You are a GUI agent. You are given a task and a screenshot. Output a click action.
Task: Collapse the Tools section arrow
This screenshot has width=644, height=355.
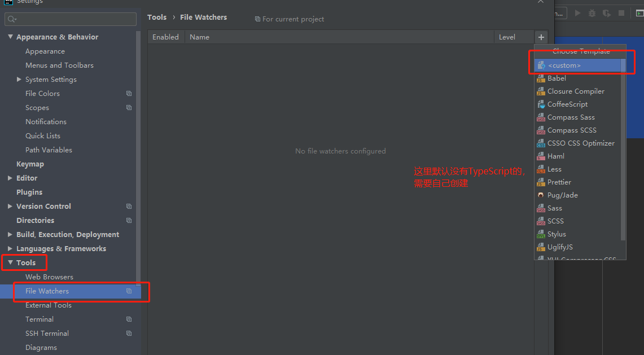(10, 262)
